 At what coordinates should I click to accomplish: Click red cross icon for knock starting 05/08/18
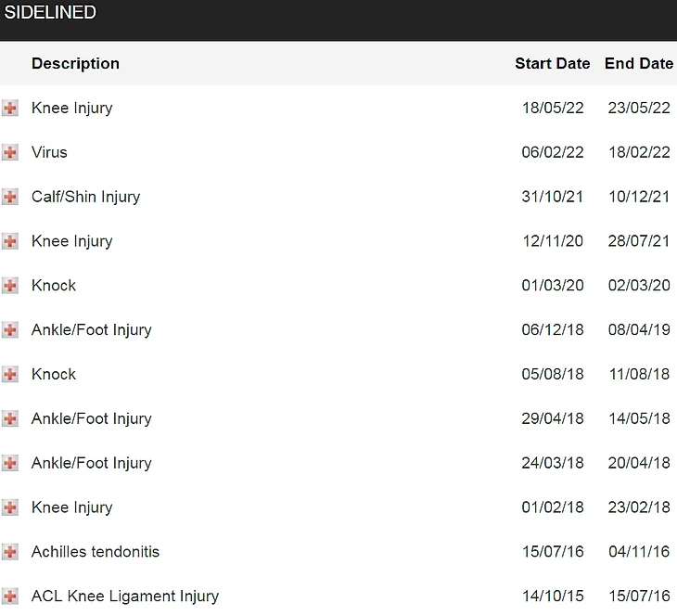[x=10, y=374]
